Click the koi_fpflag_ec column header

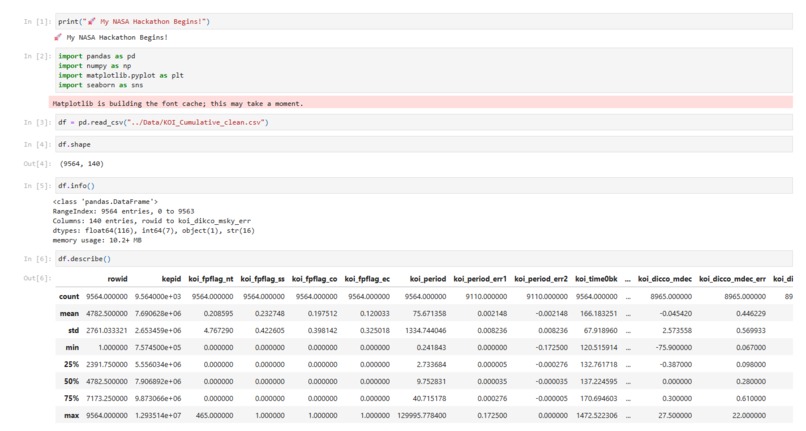click(367, 279)
